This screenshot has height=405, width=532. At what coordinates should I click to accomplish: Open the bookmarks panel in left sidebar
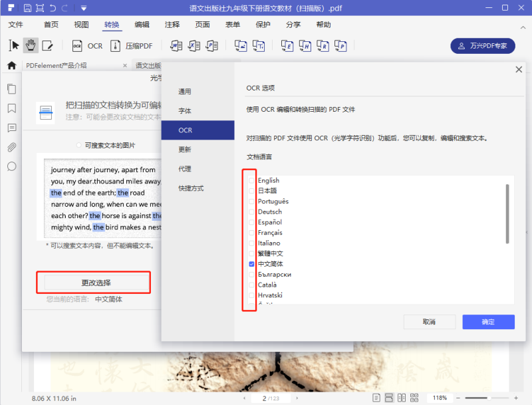pyautogui.click(x=11, y=108)
